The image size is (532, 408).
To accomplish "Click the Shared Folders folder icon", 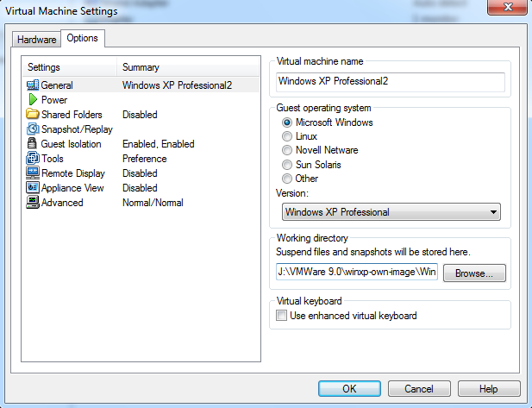I will [33, 114].
